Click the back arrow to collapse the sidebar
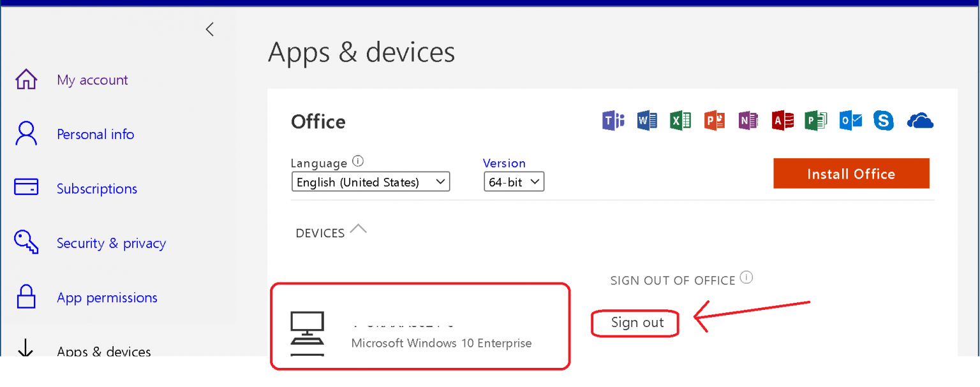 pos(209,29)
